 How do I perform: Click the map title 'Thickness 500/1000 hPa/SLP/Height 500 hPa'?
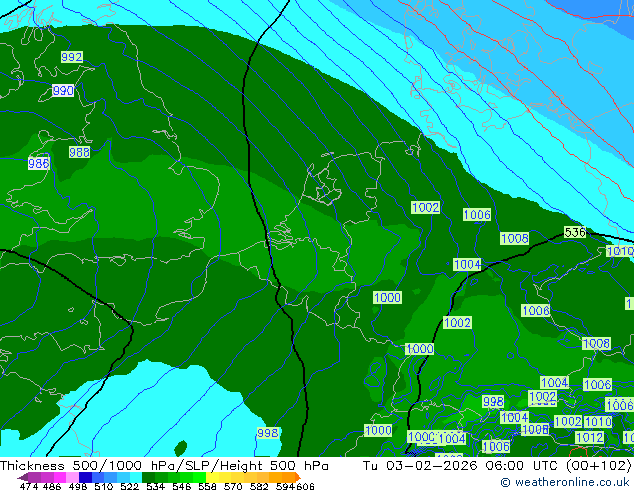point(164,465)
